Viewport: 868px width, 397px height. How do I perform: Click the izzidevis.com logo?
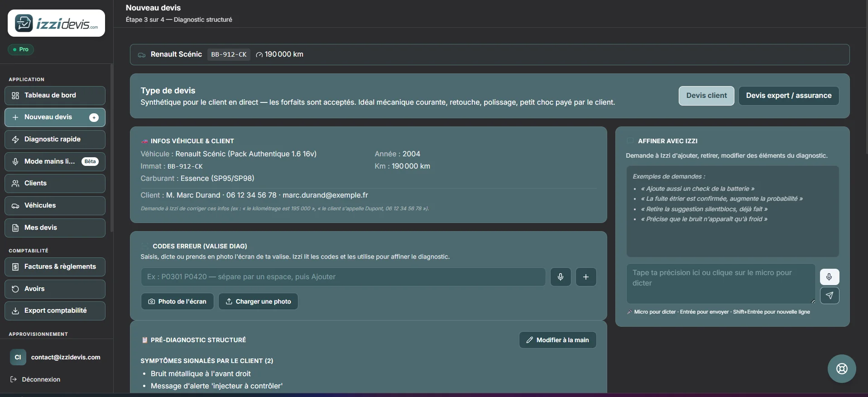point(56,23)
